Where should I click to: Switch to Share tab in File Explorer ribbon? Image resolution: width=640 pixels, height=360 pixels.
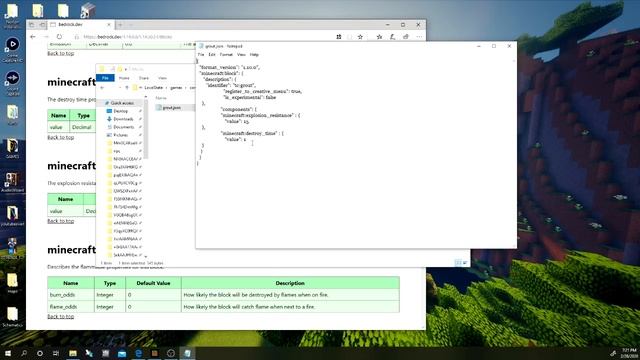click(144, 78)
